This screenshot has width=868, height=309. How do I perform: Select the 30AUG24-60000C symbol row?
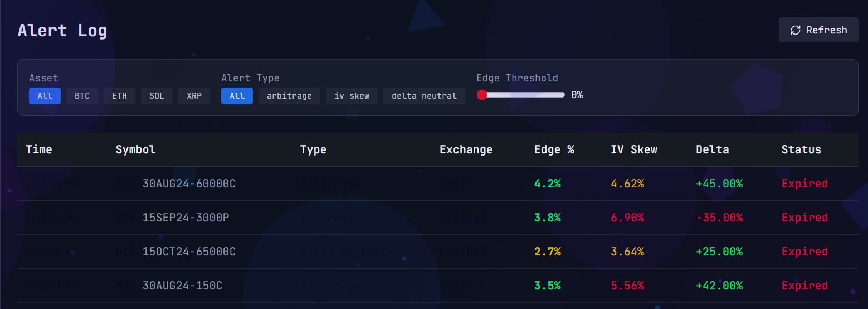(437, 184)
